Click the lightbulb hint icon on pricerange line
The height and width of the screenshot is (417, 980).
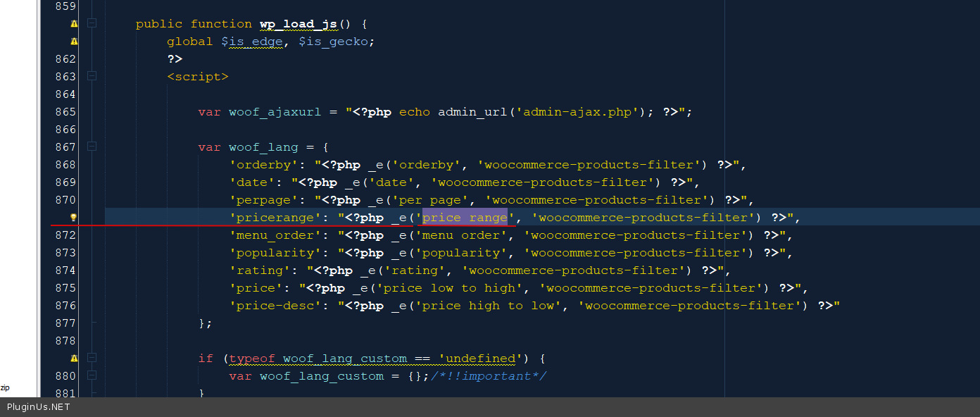[73, 218]
